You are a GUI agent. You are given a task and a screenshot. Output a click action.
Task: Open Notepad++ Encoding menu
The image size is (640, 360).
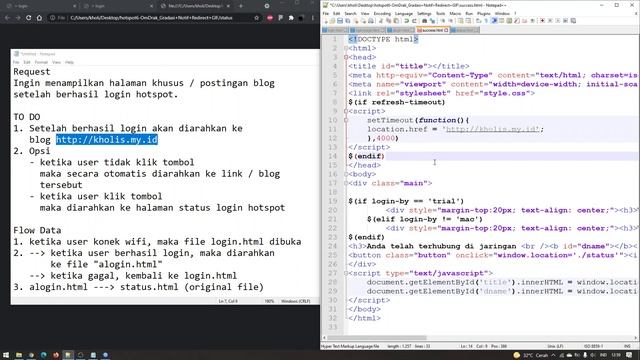coord(382,13)
